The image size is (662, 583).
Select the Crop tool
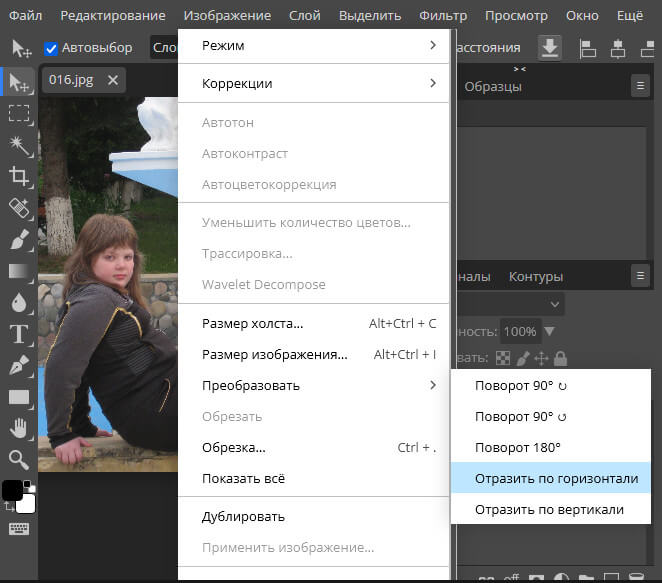click(19, 177)
